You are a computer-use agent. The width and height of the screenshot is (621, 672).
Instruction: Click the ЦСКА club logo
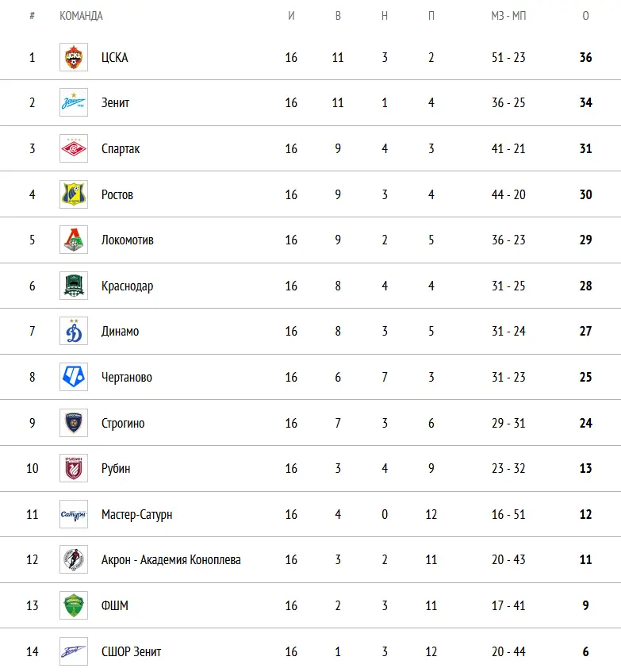(74, 57)
